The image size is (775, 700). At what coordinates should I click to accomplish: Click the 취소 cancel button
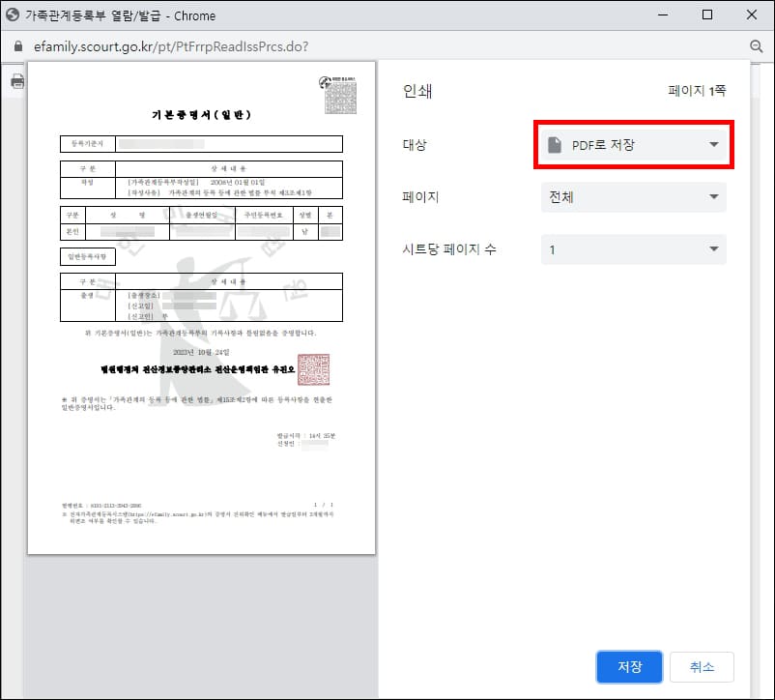702,666
